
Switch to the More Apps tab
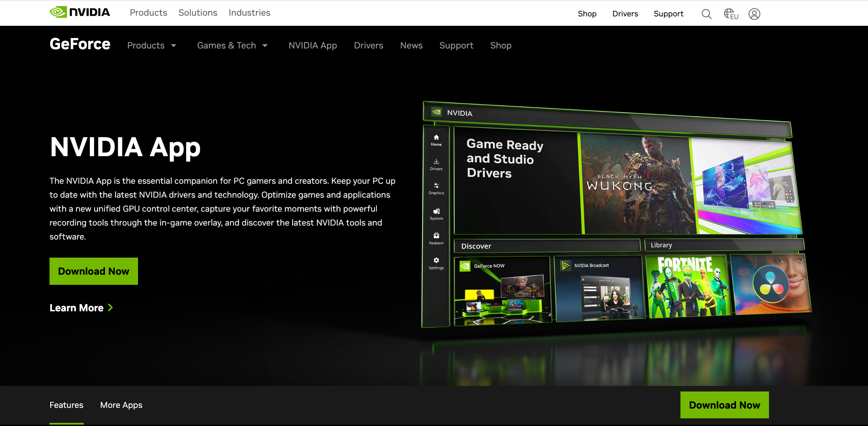tap(121, 405)
